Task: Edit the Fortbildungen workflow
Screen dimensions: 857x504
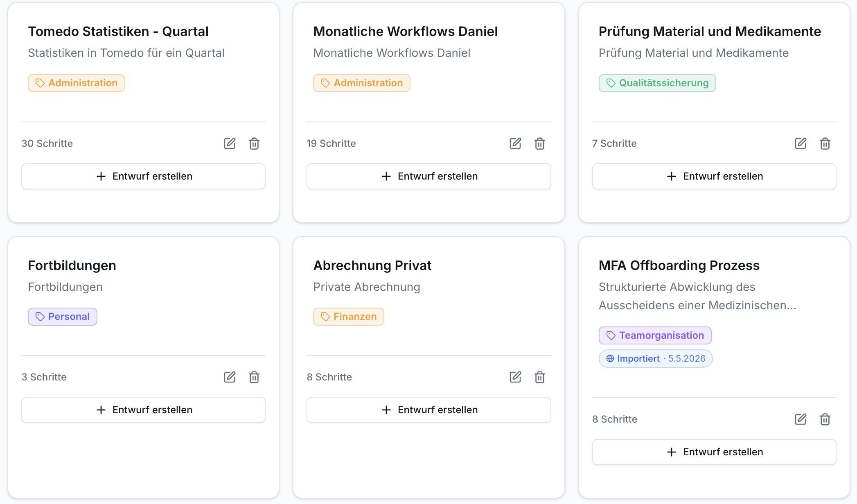Action: [x=230, y=377]
